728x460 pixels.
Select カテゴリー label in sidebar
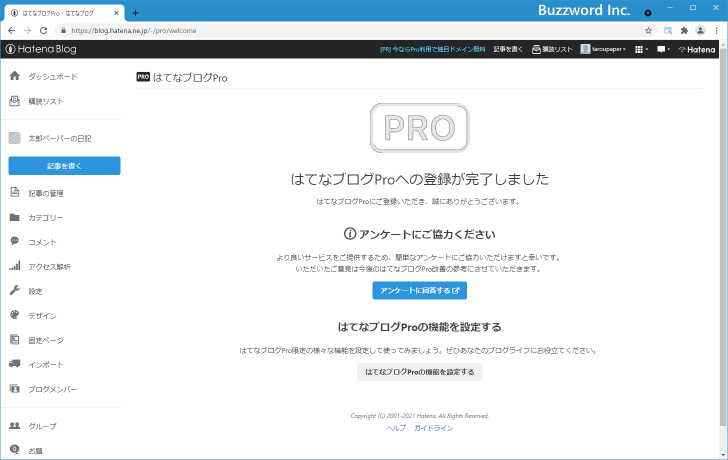pyautogui.click(x=46, y=218)
